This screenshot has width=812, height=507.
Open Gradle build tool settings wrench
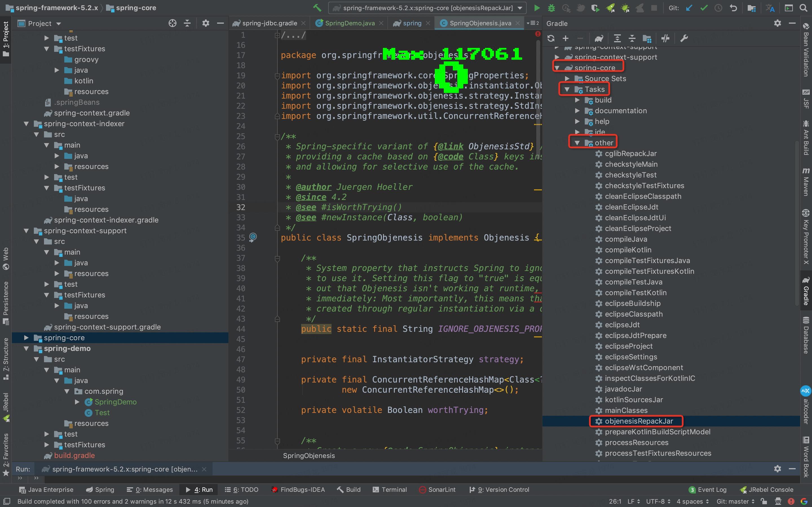click(684, 38)
